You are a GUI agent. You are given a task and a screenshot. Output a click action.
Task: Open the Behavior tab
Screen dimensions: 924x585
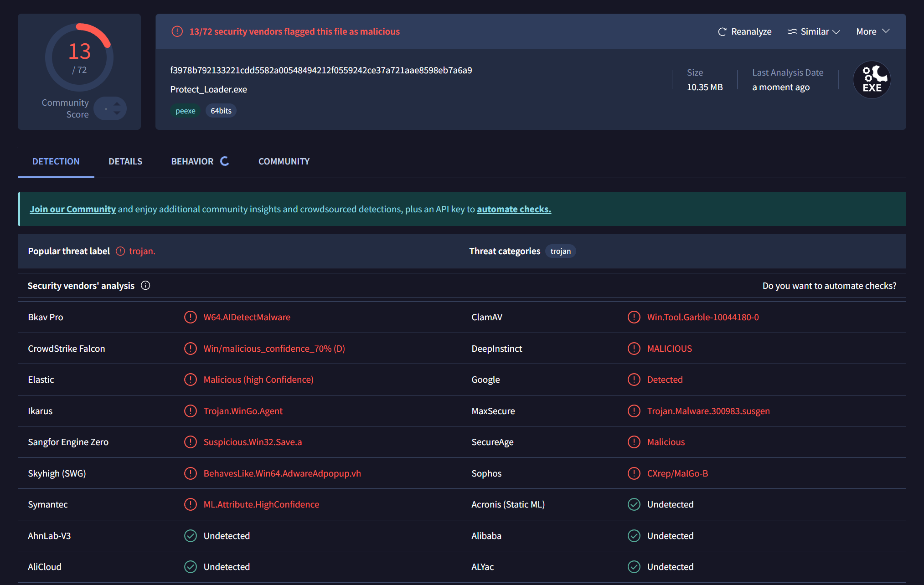tap(192, 161)
